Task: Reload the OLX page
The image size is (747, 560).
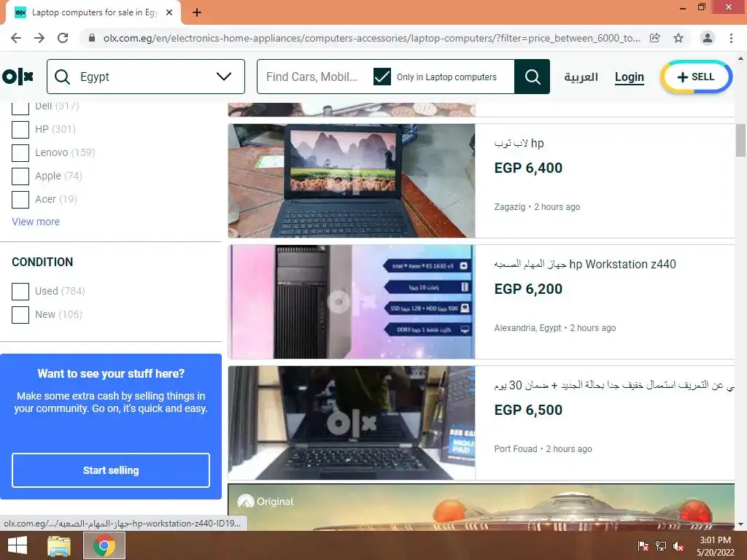Action: [x=63, y=38]
